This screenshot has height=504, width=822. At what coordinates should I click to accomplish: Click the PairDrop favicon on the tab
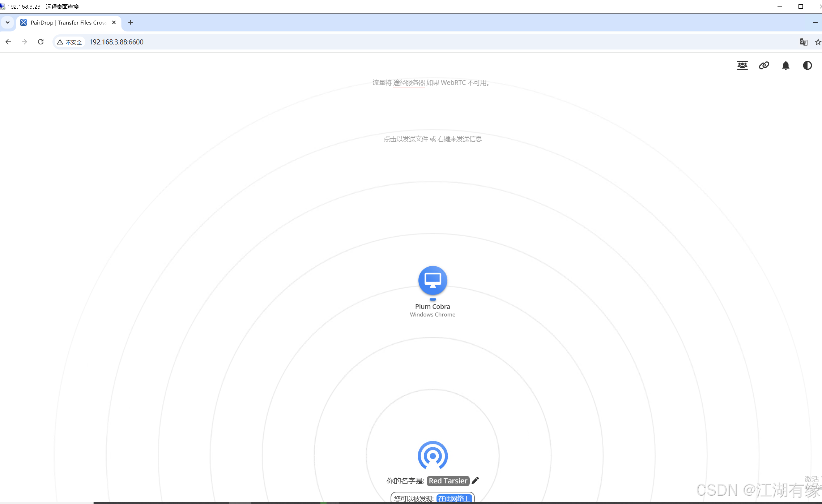pyautogui.click(x=23, y=22)
